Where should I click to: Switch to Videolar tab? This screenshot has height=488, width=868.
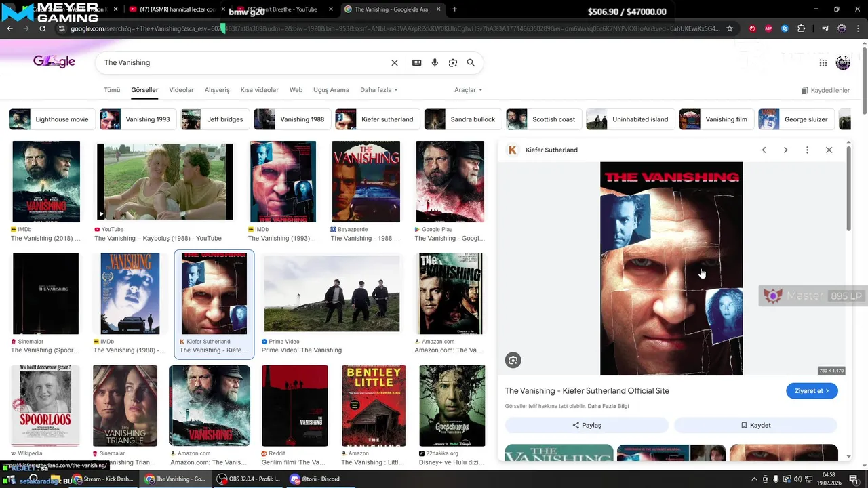point(181,90)
